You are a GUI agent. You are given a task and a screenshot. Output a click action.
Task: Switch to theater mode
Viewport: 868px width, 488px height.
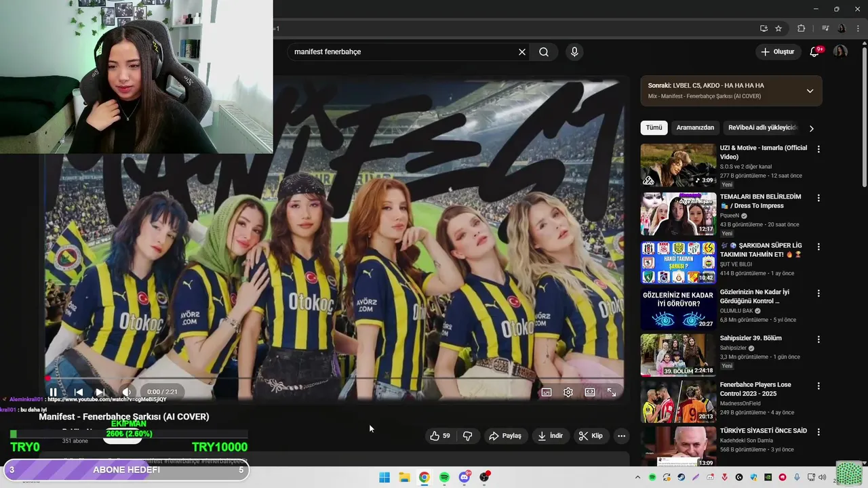[590, 392]
